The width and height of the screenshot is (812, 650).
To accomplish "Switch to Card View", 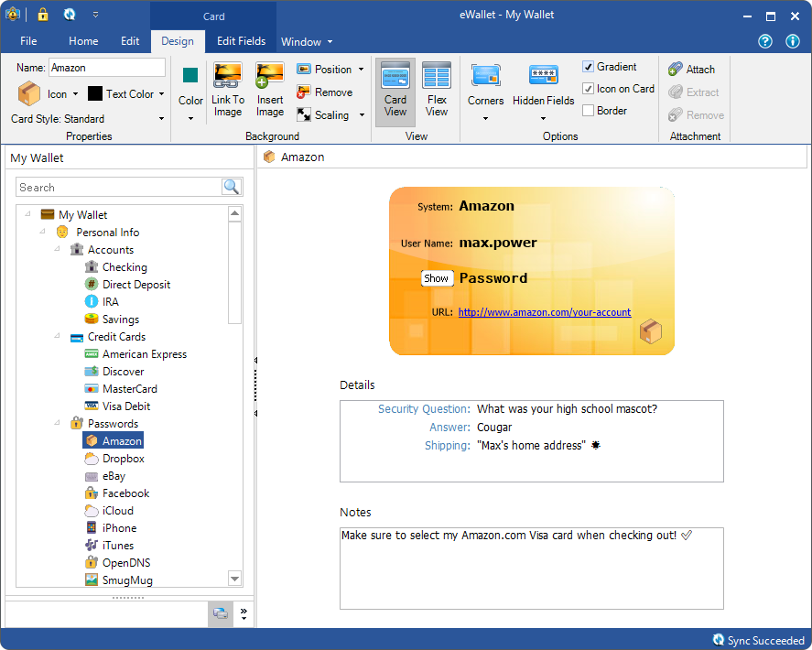I will (395, 92).
